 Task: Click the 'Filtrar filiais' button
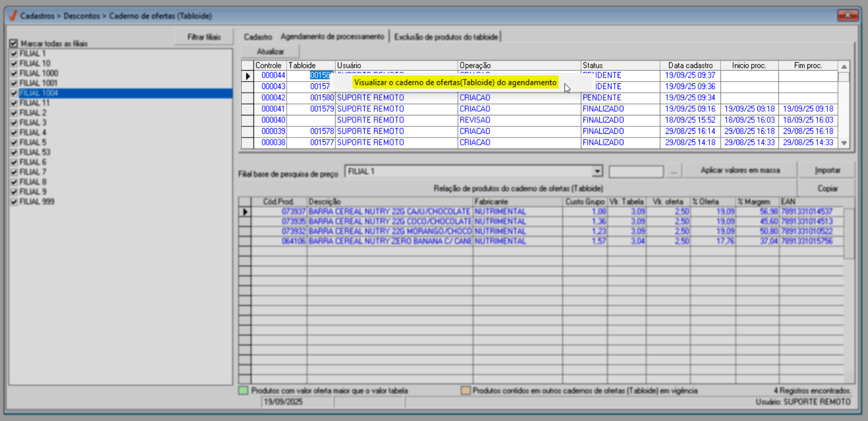[x=204, y=37]
